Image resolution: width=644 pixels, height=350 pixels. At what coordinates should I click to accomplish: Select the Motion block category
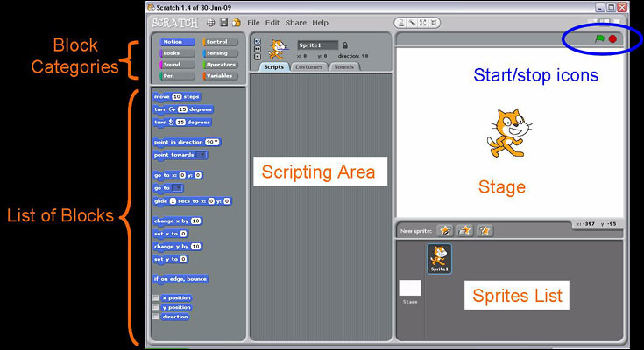tap(177, 42)
